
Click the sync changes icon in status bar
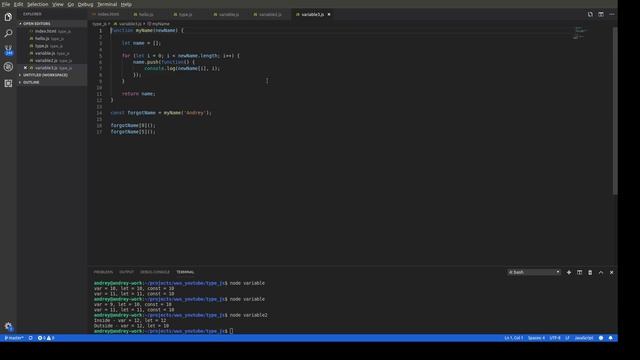pos(31,338)
